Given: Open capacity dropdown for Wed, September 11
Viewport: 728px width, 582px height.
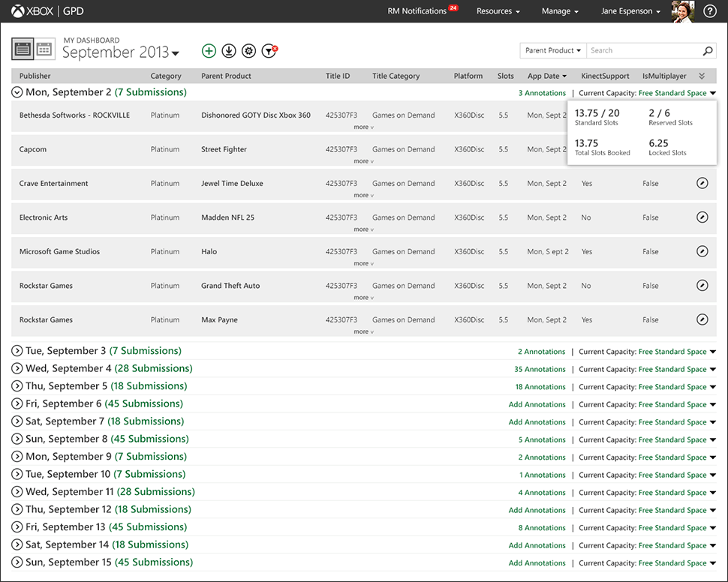Looking at the screenshot, I should [x=713, y=493].
